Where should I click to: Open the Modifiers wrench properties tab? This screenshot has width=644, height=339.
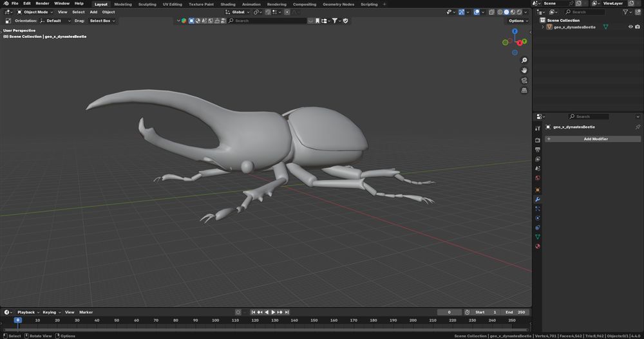(538, 199)
